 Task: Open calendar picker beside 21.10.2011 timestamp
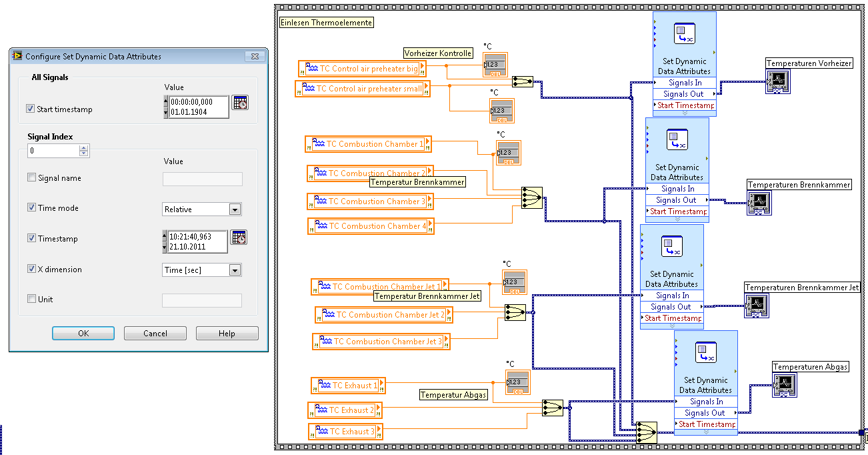point(239,237)
